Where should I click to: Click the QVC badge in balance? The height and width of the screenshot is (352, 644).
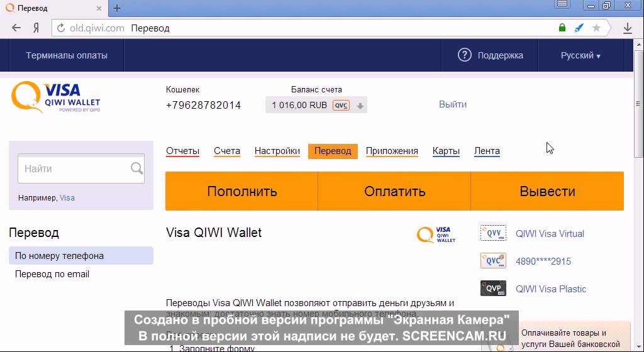coord(341,106)
